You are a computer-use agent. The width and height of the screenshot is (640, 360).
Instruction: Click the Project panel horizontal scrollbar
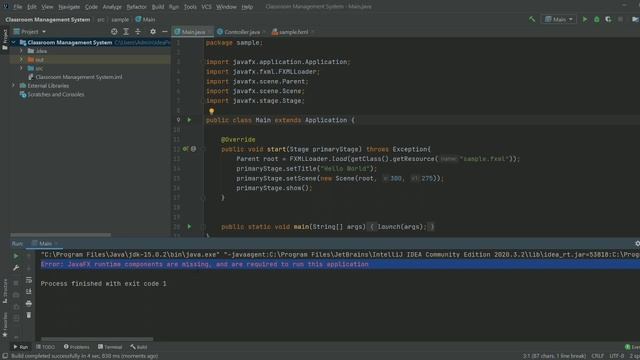pyautogui.click(x=60, y=235)
